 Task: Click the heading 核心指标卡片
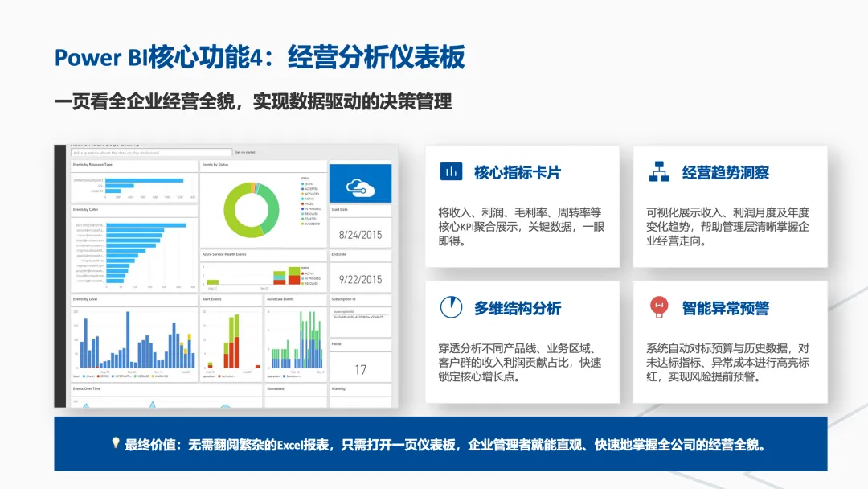click(x=518, y=172)
